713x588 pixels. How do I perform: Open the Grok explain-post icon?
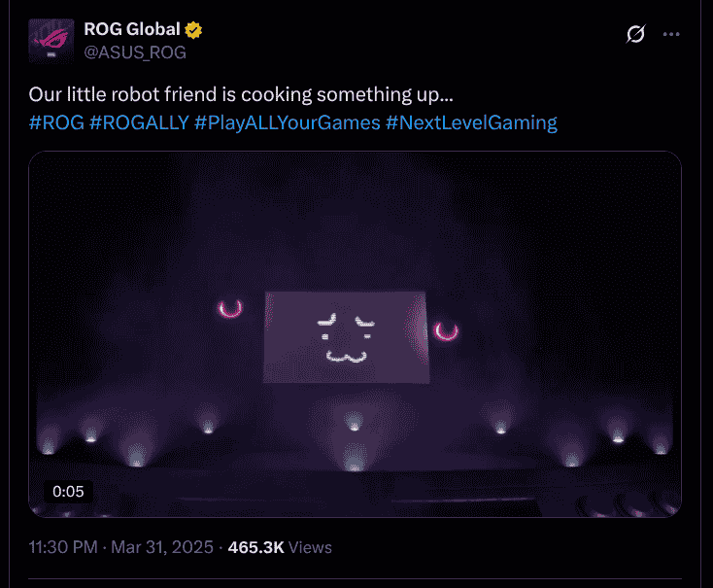coord(635,34)
